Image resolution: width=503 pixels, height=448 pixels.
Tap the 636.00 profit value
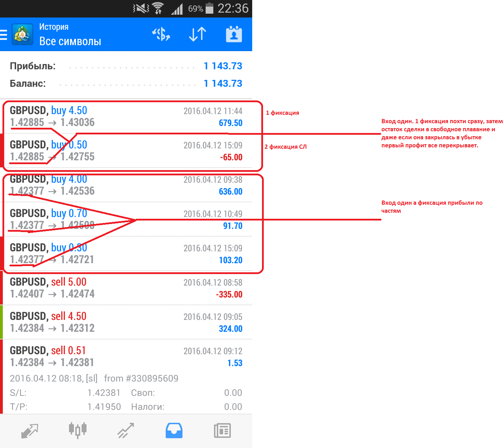point(230,191)
